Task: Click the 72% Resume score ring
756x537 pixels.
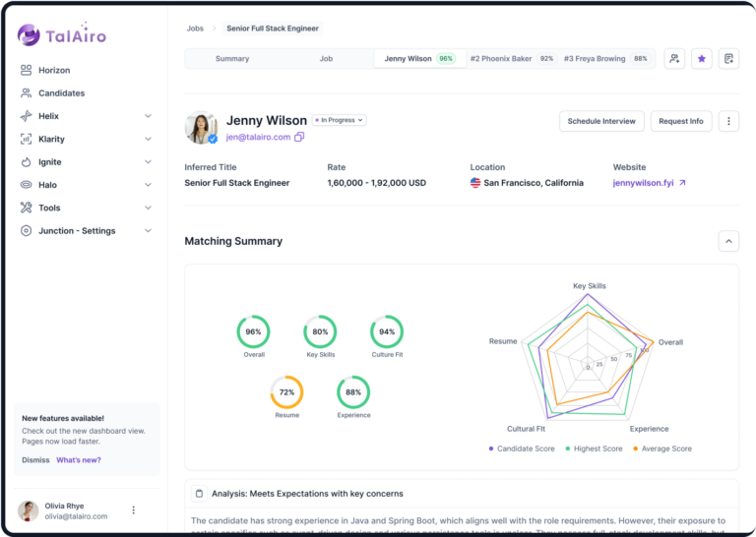Action: coord(286,392)
